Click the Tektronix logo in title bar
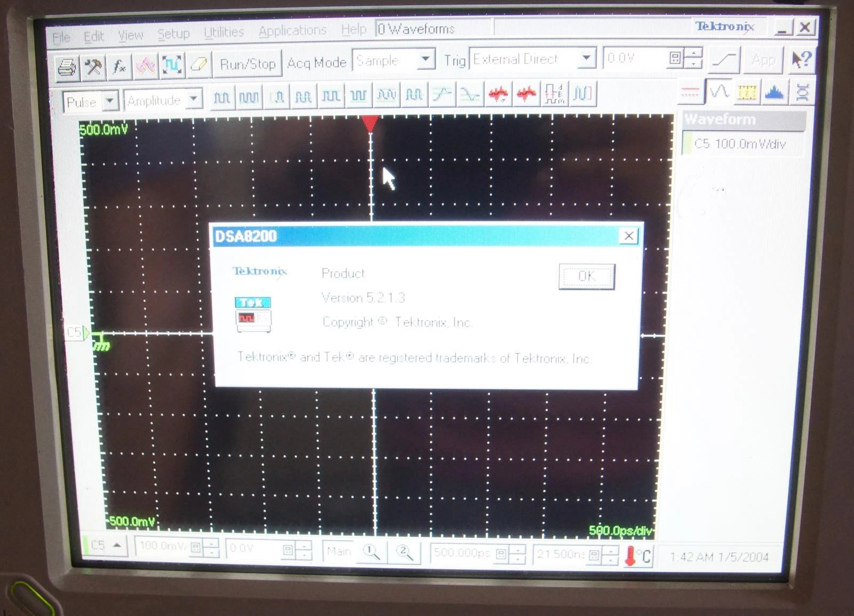Viewport: 854px width, 616px height. [x=724, y=26]
